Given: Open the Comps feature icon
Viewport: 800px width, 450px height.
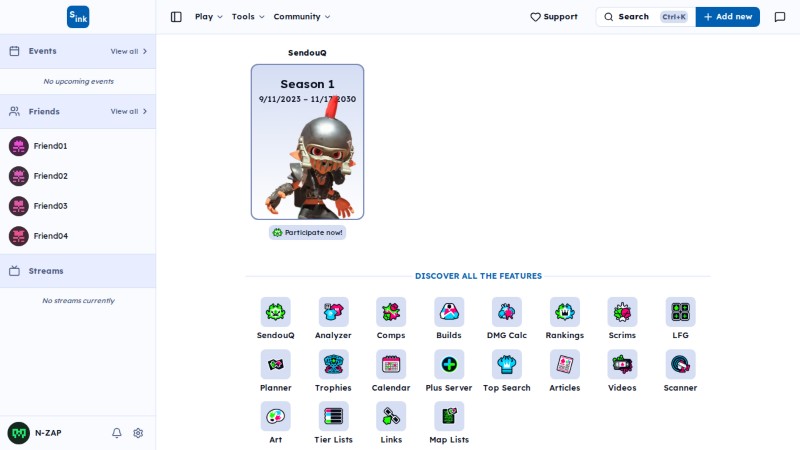Looking at the screenshot, I should [391, 312].
